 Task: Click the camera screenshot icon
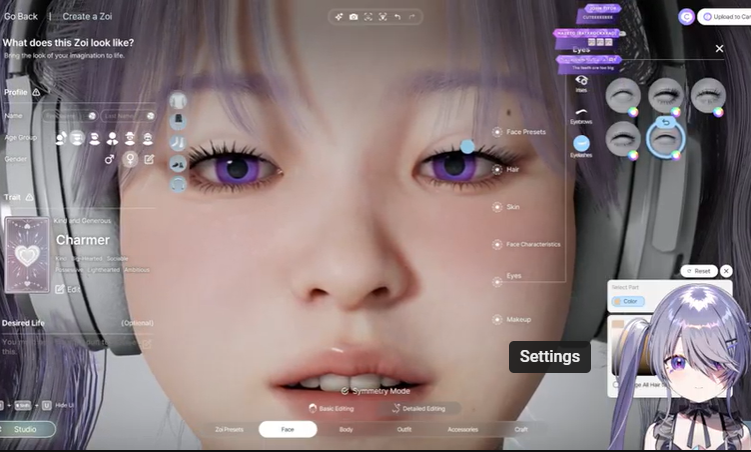(354, 17)
